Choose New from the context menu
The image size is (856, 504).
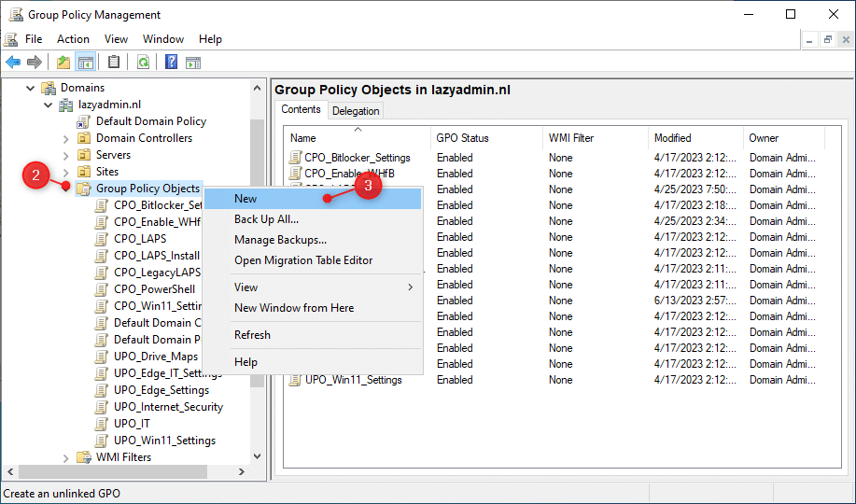[313, 199]
